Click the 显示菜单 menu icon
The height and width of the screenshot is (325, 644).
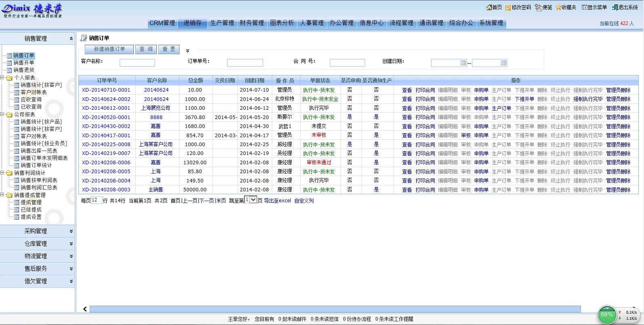click(584, 7)
